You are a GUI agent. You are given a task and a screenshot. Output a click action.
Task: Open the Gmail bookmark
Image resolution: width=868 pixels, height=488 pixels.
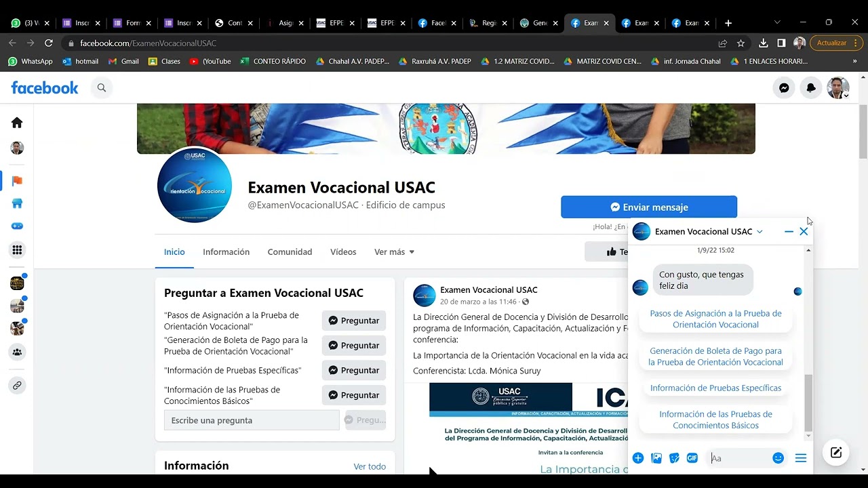coord(123,61)
